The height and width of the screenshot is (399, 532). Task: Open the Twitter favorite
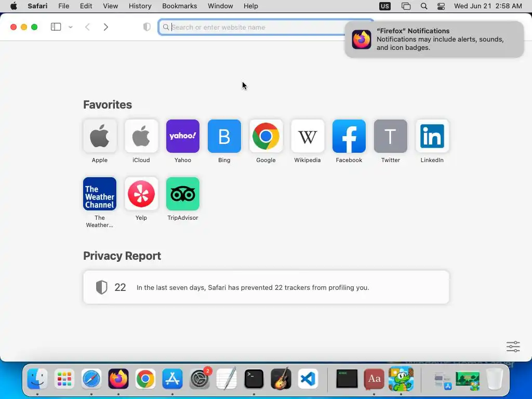(391, 136)
